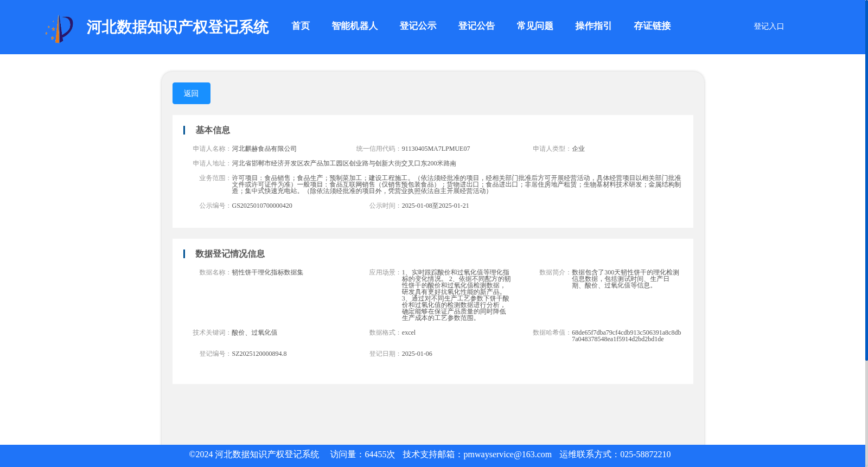Image resolution: width=868 pixels, height=467 pixels.
Task: Click the 登记入口 link
Action: (769, 26)
